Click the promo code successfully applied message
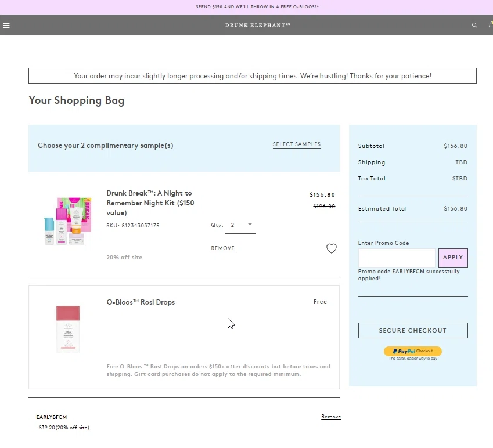This screenshot has height=448, width=493. (x=409, y=275)
